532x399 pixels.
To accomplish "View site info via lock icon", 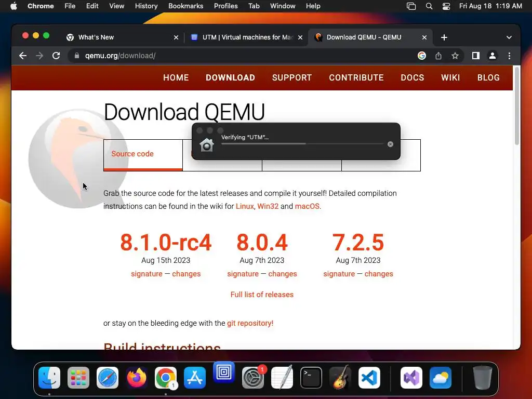I will pos(77,56).
